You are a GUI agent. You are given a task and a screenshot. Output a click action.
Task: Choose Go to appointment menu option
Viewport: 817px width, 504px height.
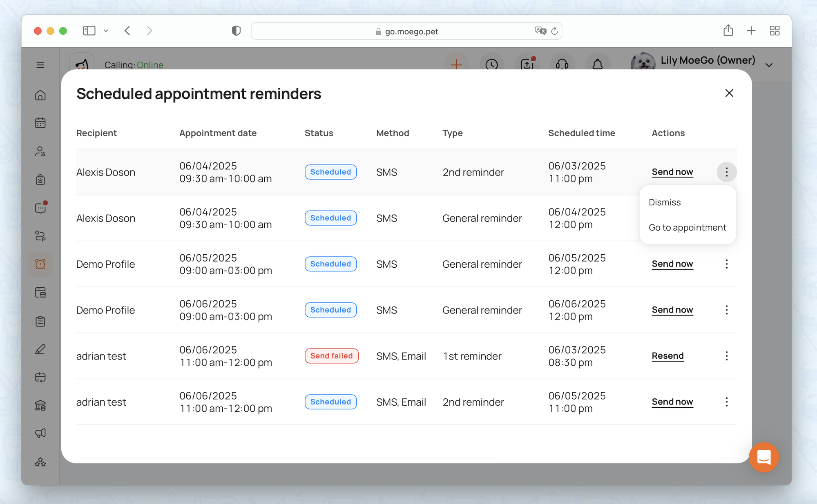coord(687,228)
